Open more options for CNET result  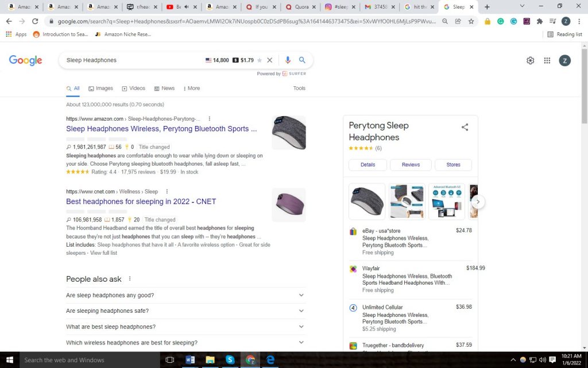coord(167,191)
